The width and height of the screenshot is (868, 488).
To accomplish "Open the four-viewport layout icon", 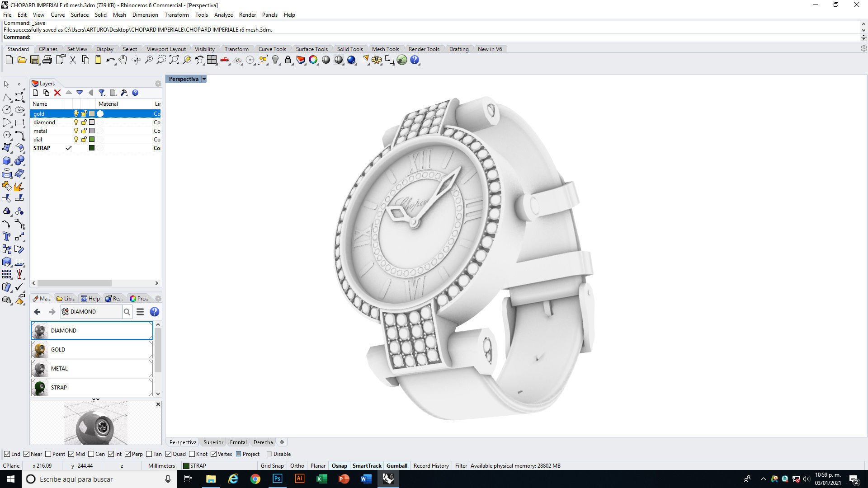I will 212,60.
